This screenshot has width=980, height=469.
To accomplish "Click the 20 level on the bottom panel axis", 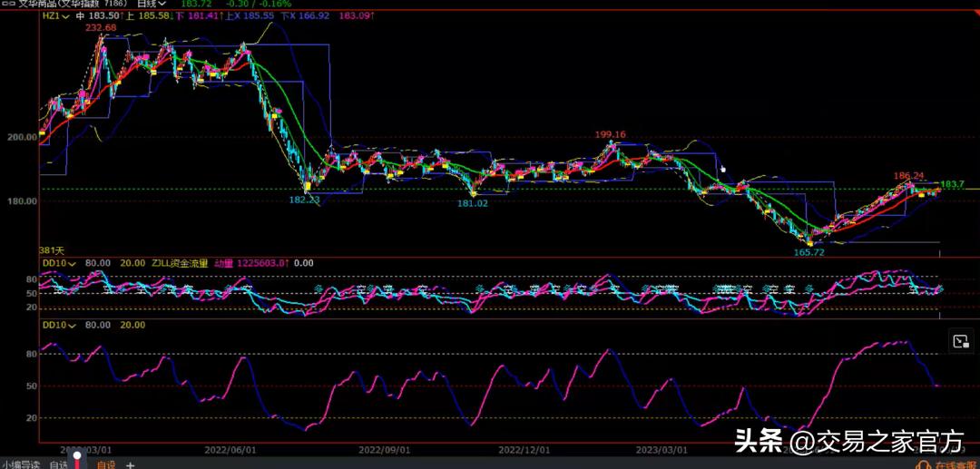I will 31,418.
